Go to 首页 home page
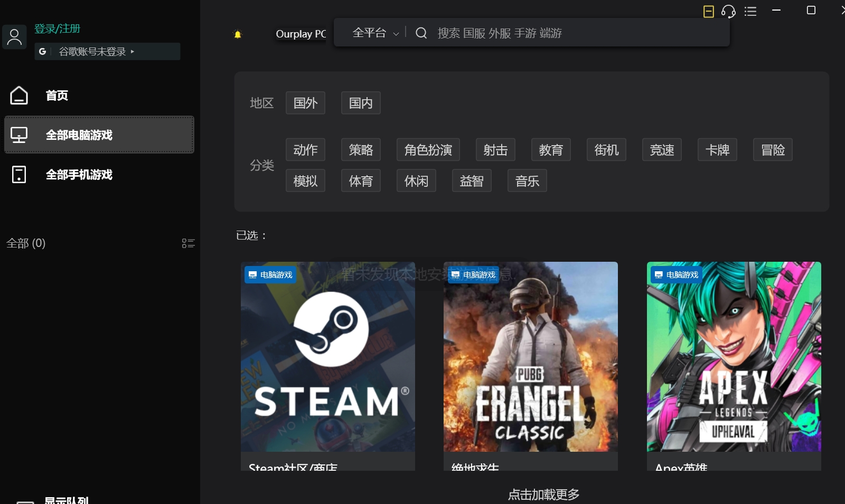This screenshot has width=845, height=504. 57,96
